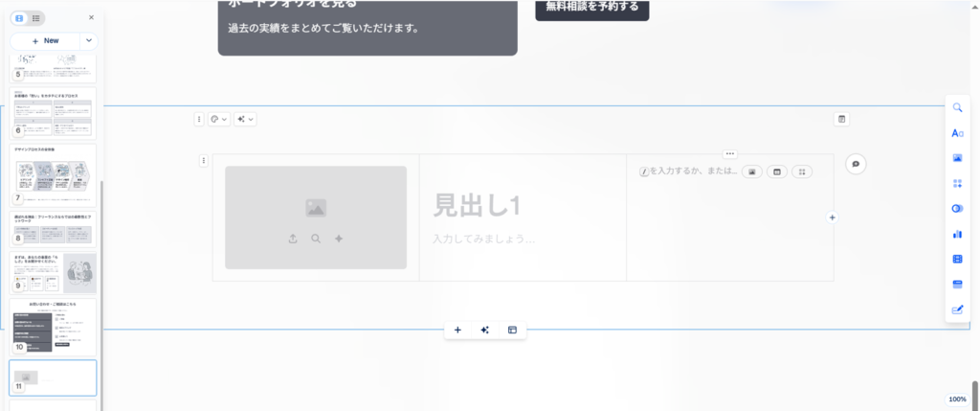Image resolution: width=980 pixels, height=411 pixels.
Task: Open the card theme palette dropdown
Action: pos(218,120)
